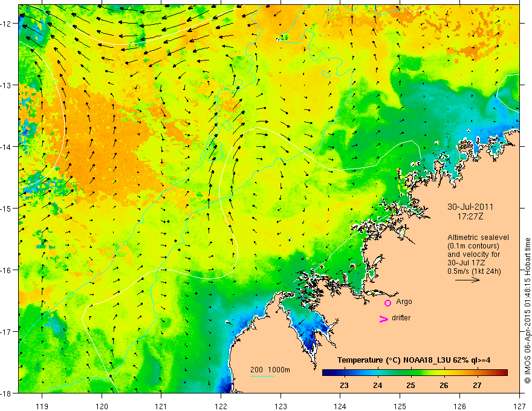This screenshot has width=532, height=411.
Task: Click the 'and velocity for' caption line
Action: 473,254
